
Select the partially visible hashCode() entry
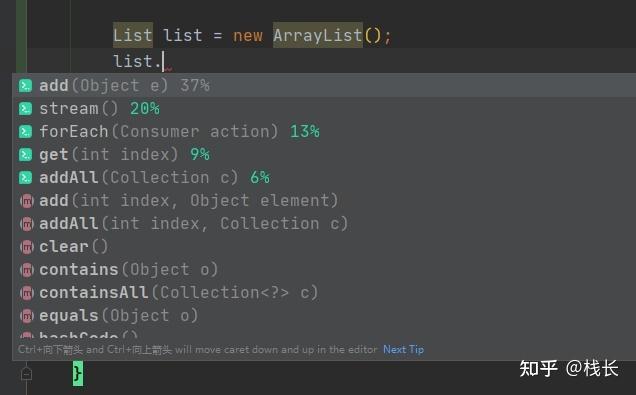pyautogui.click(x=324, y=334)
